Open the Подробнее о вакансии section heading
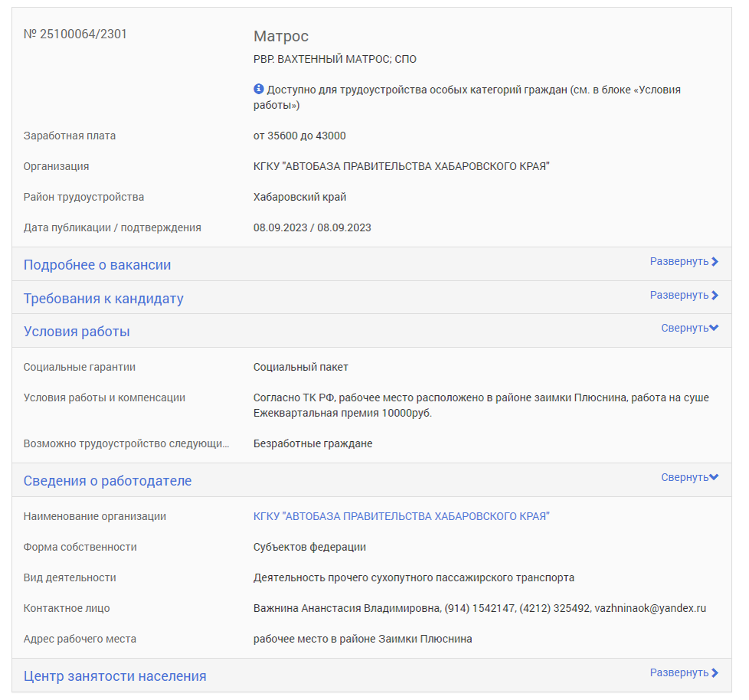This screenshot has height=700, width=749. pyautogui.click(x=97, y=265)
